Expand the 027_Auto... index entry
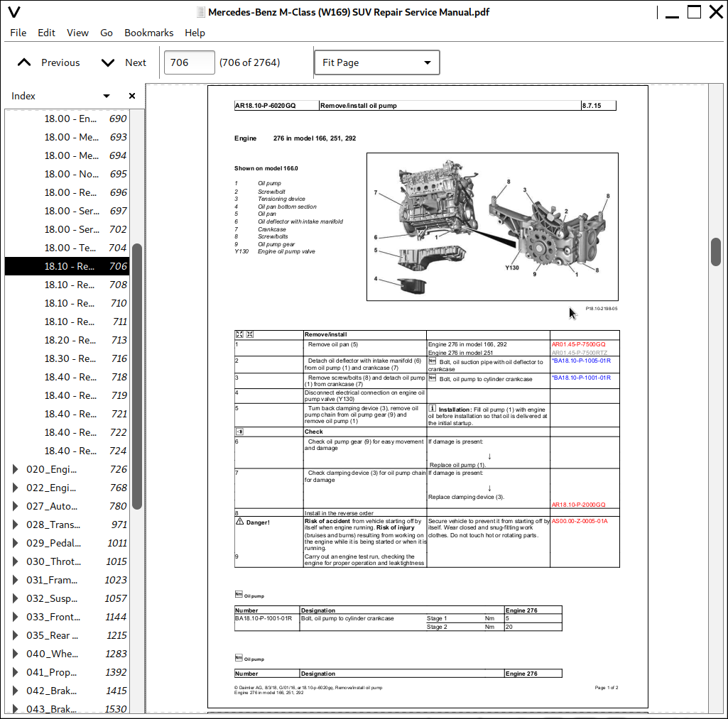 [x=16, y=506]
